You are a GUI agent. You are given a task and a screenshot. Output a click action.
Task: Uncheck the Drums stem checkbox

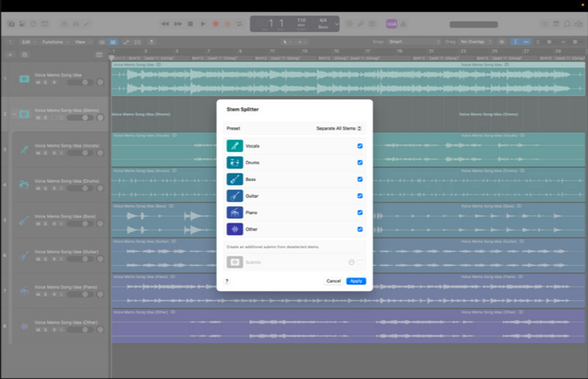click(x=360, y=163)
